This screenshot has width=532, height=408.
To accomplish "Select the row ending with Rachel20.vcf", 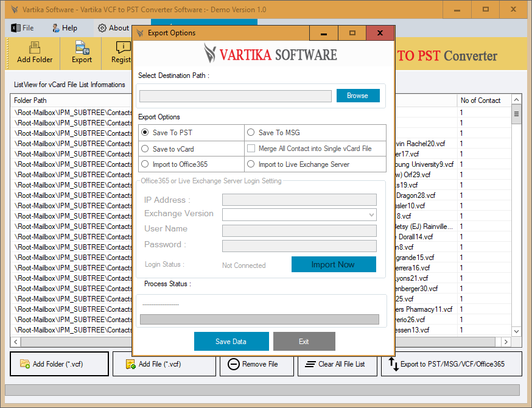I will pyautogui.click(x=261, y=144).
